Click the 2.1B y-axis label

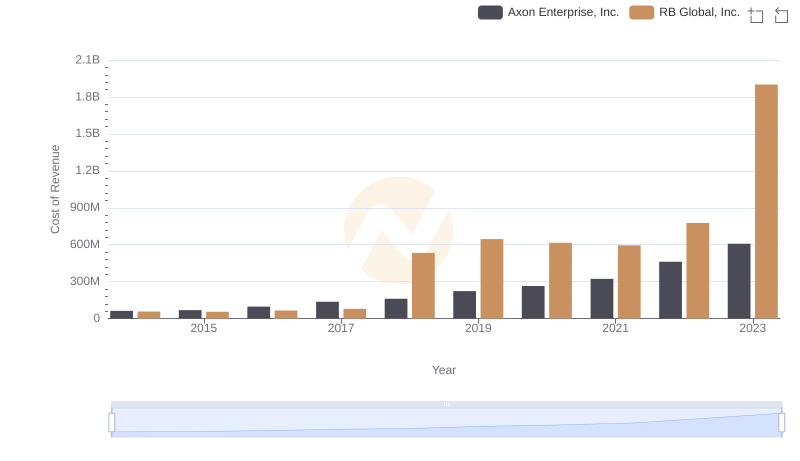tap(88, 60)
